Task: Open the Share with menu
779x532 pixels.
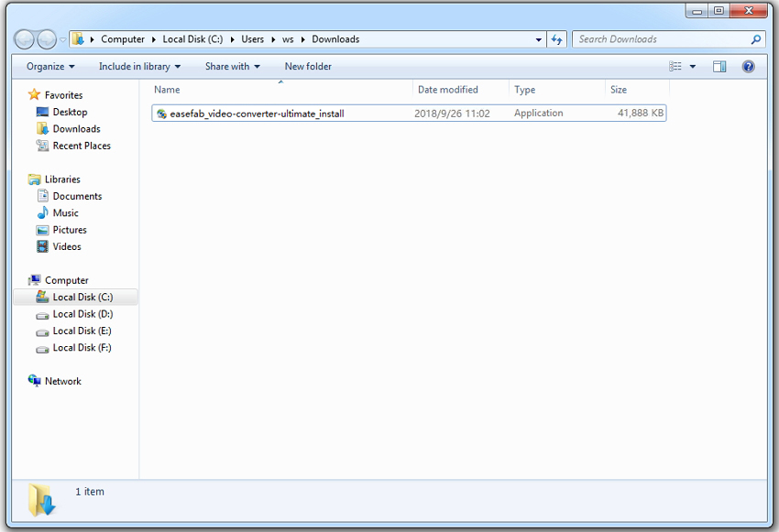Action: pos(233,67)
